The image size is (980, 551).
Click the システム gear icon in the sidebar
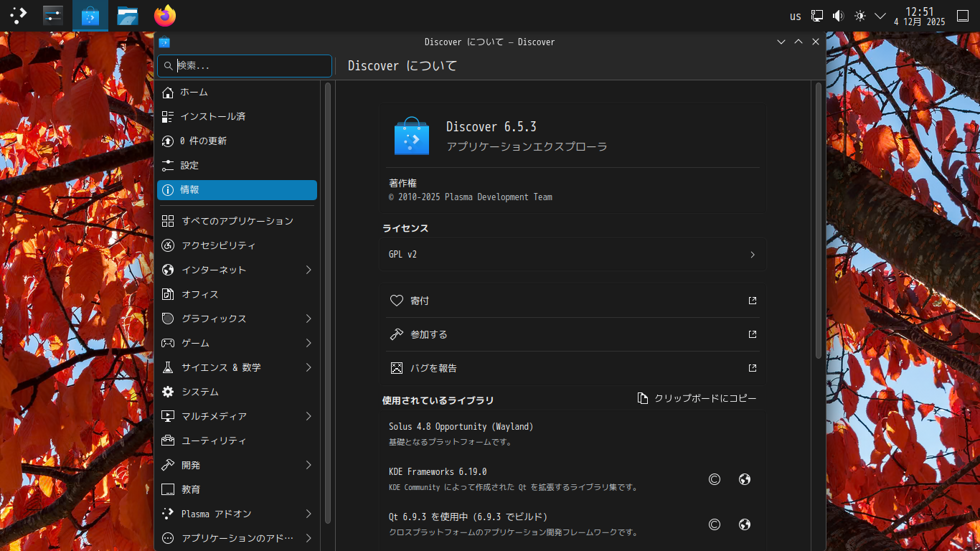coord(168,392)
